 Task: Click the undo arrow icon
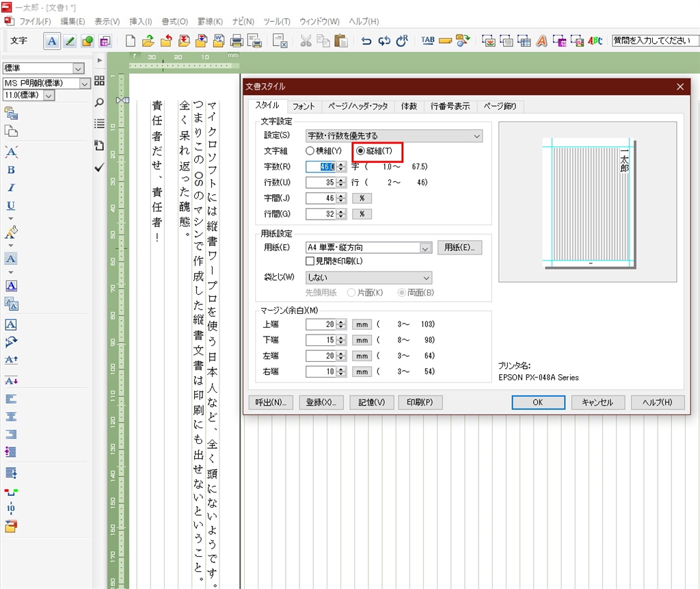coord(366,40)
